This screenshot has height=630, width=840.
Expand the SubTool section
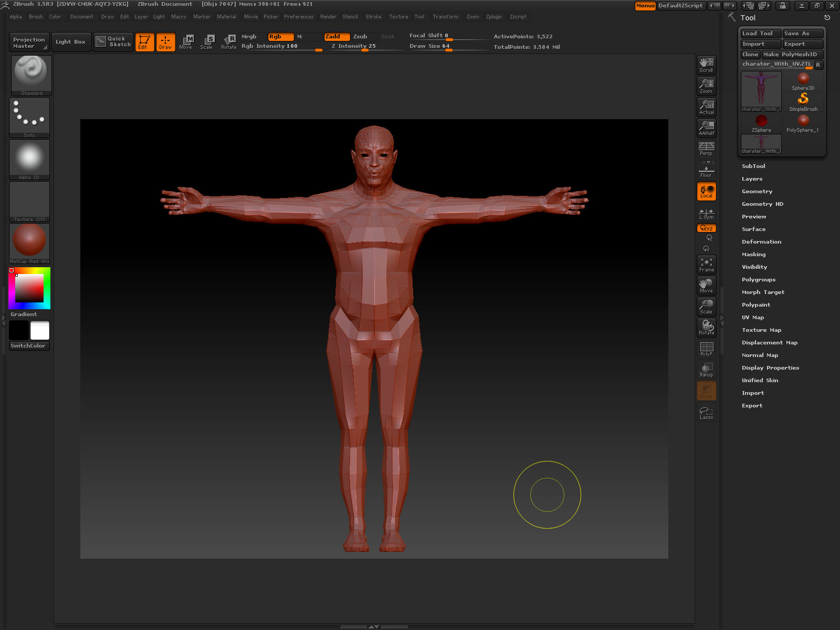pyautogui.click(x=753, y=166)
